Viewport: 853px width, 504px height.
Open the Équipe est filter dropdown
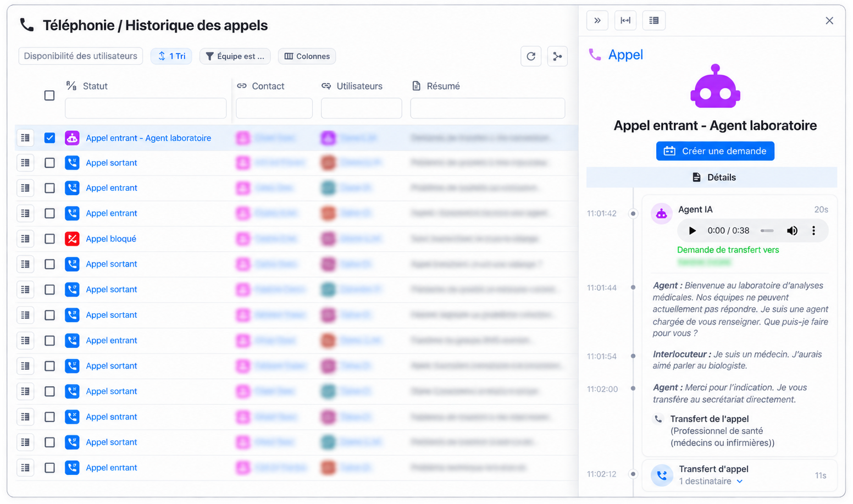(235, 56)
